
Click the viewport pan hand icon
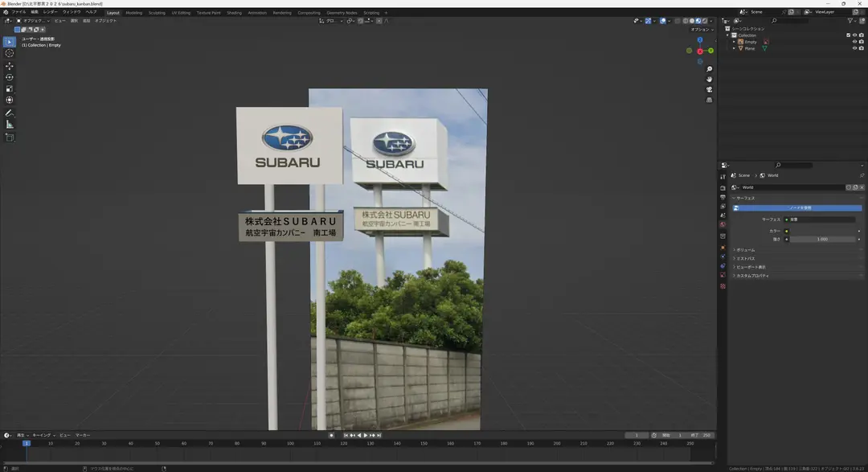[709, 80]
